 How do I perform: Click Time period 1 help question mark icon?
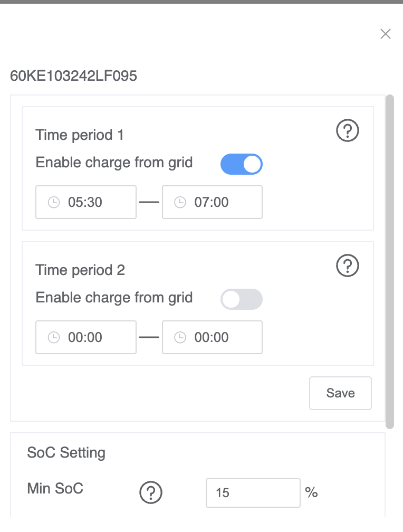point(347,130)
